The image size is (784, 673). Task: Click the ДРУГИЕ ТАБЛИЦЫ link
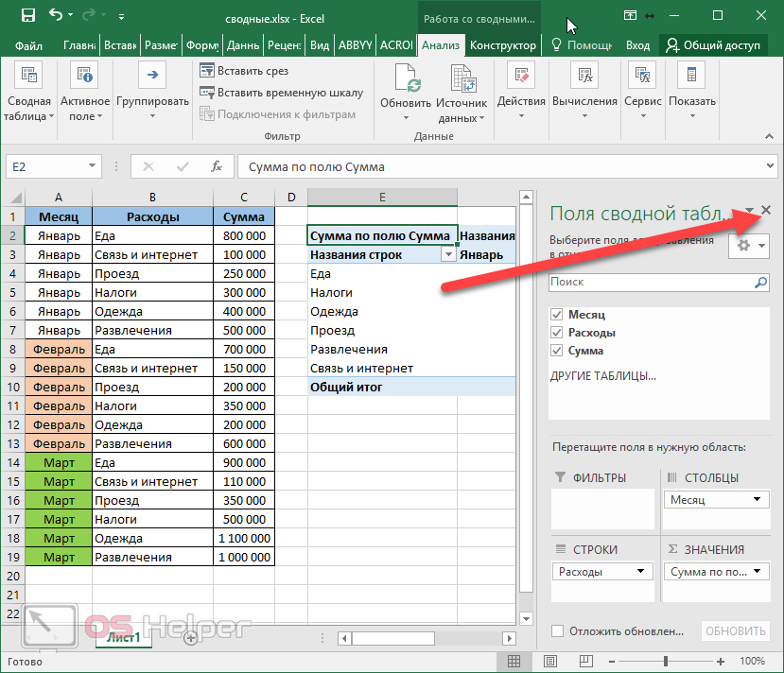602,376
